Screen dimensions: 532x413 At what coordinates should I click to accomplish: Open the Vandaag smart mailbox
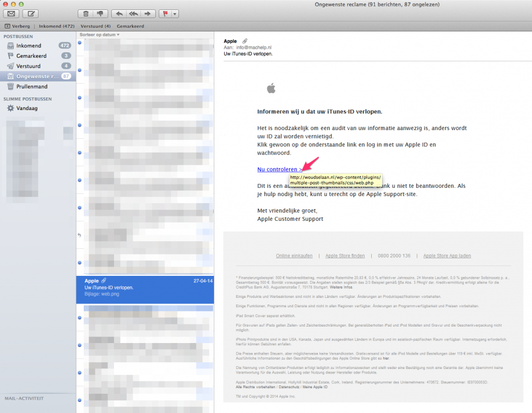pyautogui.click(x=38, y=108)
